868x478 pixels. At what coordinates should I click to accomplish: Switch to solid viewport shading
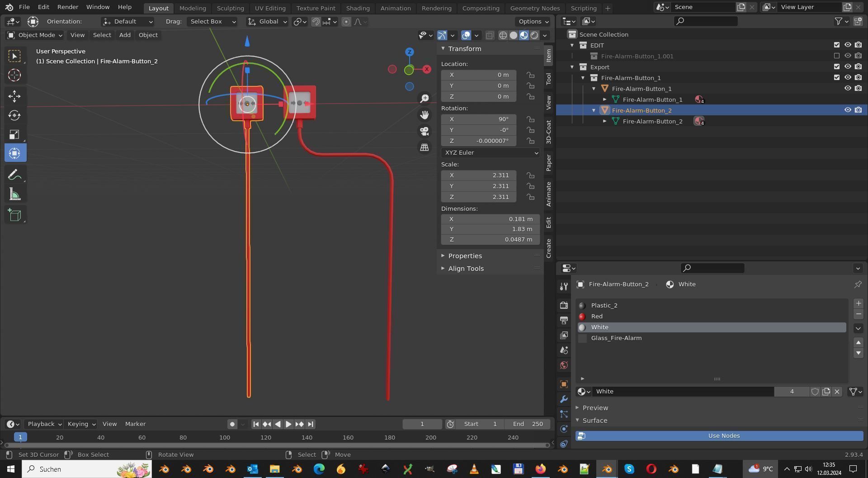click(514, 35)
